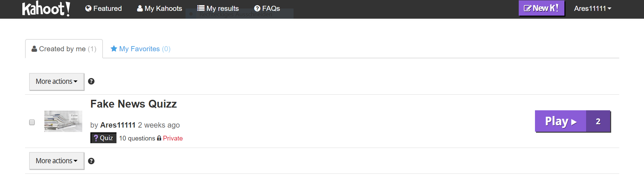The width and height of the screenshot is (644, 188).
Task: Click the question mark icon beside FAQs
Action: [257, 8]
